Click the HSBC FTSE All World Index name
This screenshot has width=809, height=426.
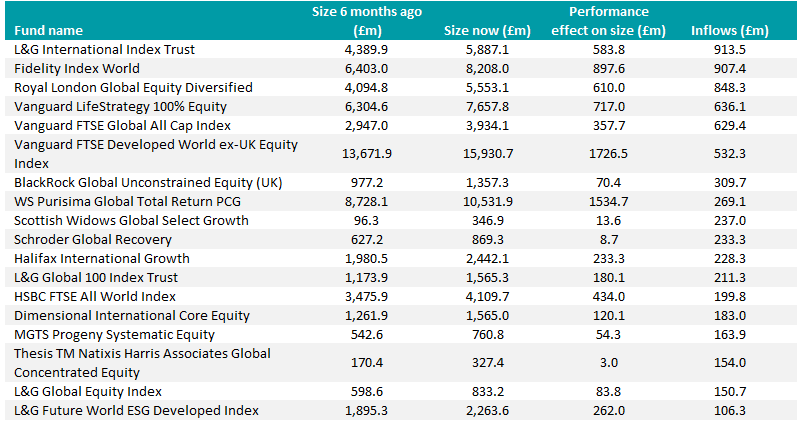click(95, 297)
